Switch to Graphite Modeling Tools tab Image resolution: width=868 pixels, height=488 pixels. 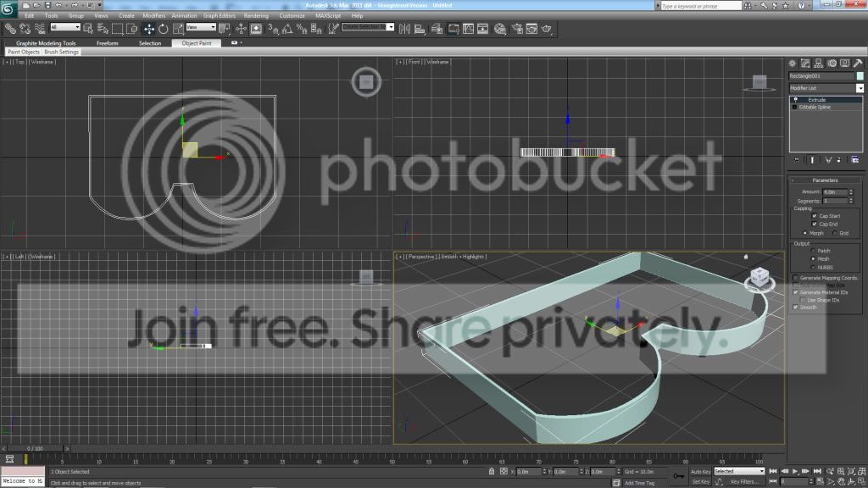click(x=46, y=43)
